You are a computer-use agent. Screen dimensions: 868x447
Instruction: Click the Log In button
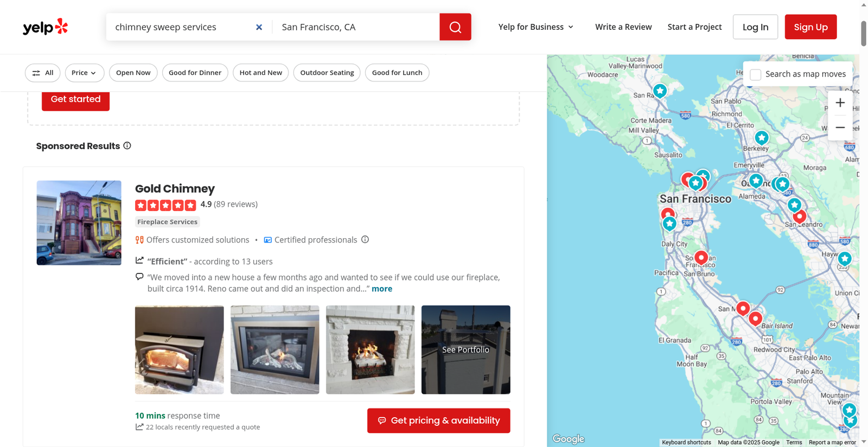pyautogui.click(x=755, y=27)
